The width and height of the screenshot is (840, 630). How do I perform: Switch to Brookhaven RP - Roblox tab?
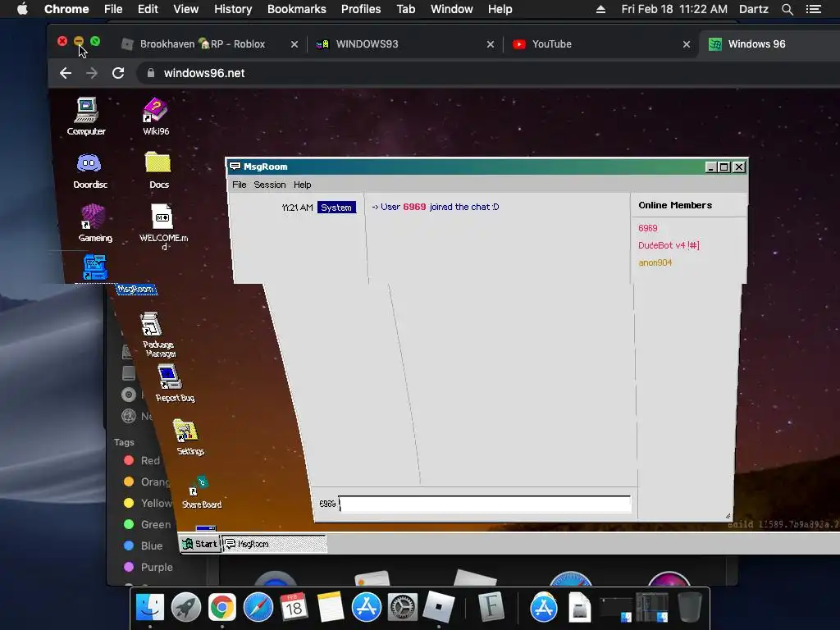click(x=202, y=44)
